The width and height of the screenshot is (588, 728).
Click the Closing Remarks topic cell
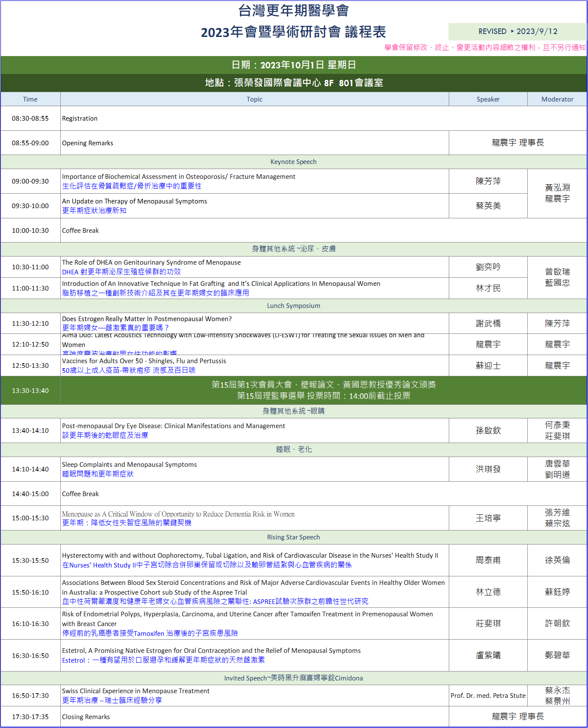(86, 717)
